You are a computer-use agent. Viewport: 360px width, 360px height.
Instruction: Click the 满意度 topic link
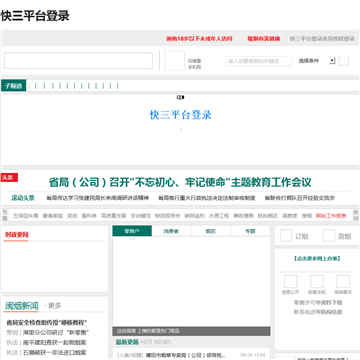pyautogui.click(x=290, y=216)
